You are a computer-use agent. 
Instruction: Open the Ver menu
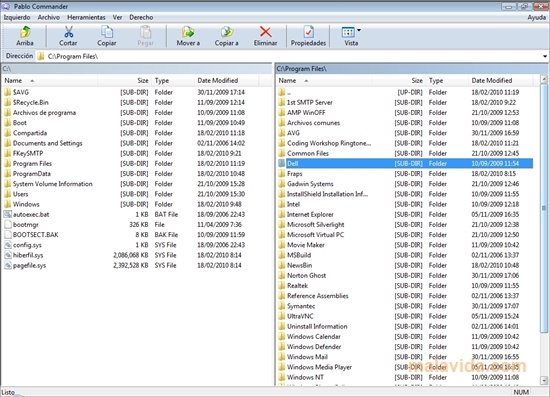(x=118, y=17)
